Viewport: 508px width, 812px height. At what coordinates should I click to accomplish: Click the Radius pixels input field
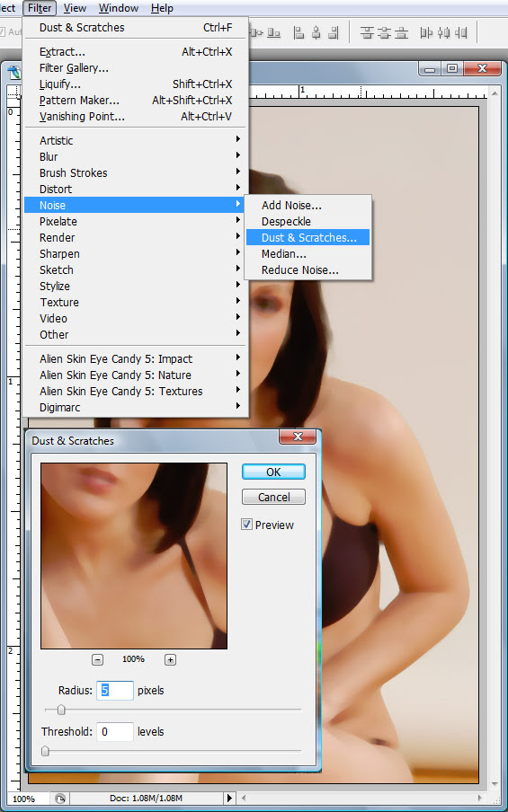pyautogui.click(x=114, y=691)
